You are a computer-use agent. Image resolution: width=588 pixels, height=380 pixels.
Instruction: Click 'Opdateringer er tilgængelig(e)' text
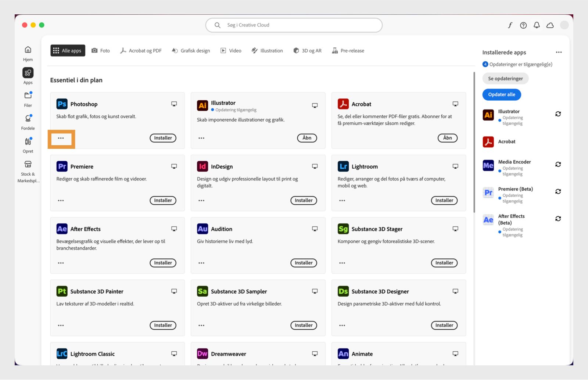(521, 64)
